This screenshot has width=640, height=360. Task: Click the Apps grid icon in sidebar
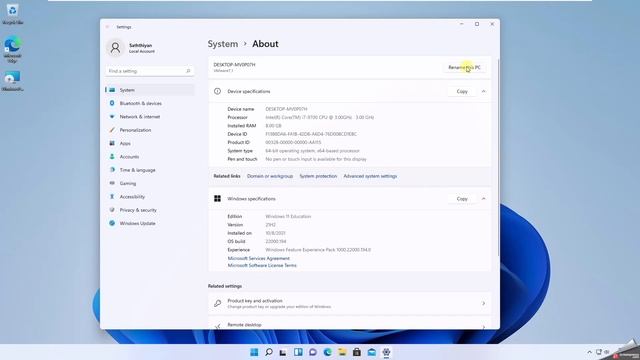(x=112, y=143)
